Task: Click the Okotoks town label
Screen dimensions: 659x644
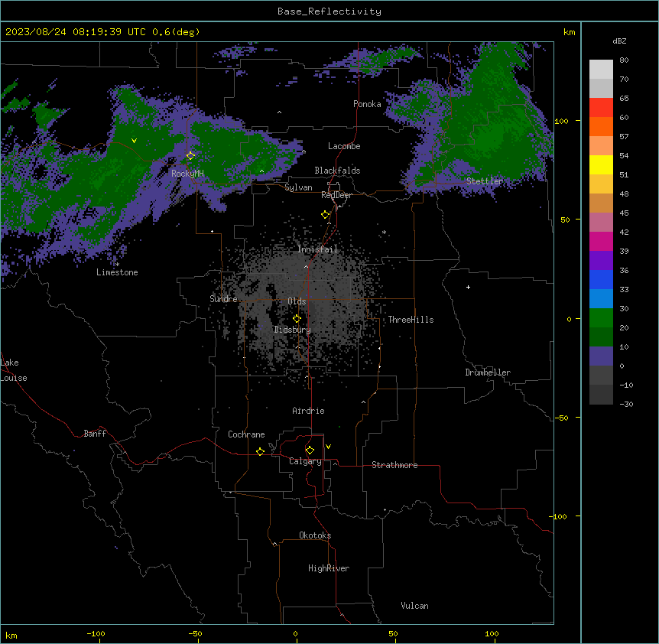Action: pyautogui.click(x=315, y=535)
